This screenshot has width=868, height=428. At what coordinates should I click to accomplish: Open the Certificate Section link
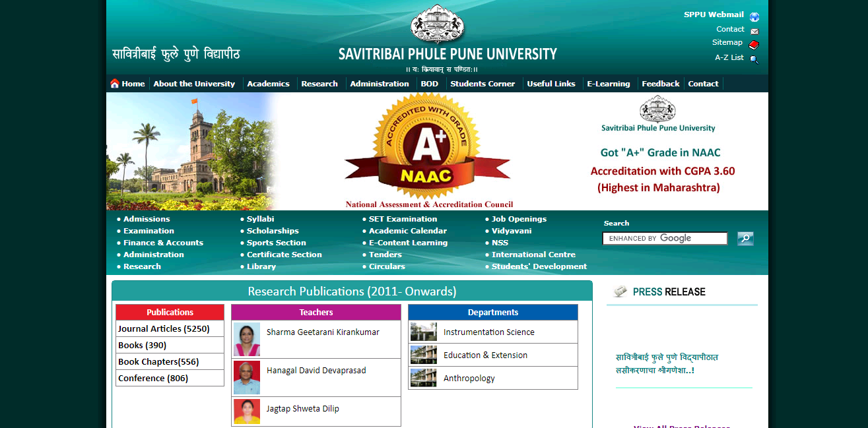pos(284,255)
